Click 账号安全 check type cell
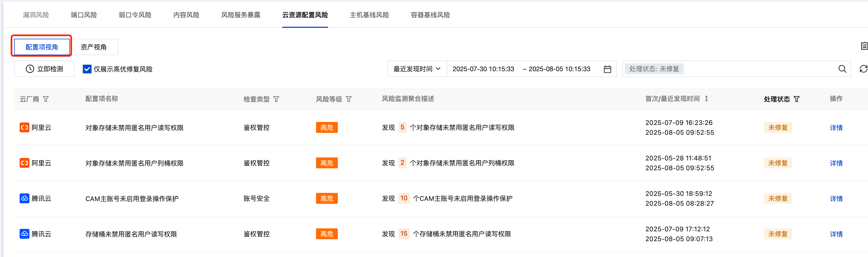This screenshot has width=868, height=257. pos(256,199)
